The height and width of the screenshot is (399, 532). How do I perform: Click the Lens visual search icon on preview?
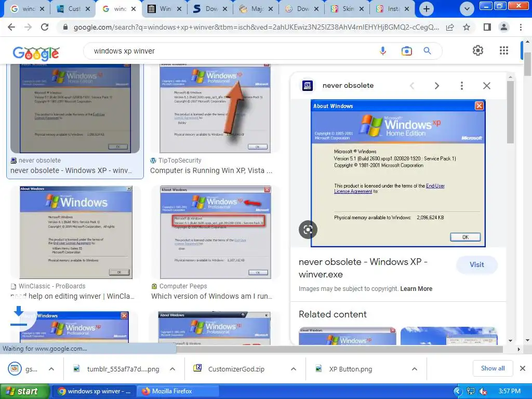tap(308, 230)
